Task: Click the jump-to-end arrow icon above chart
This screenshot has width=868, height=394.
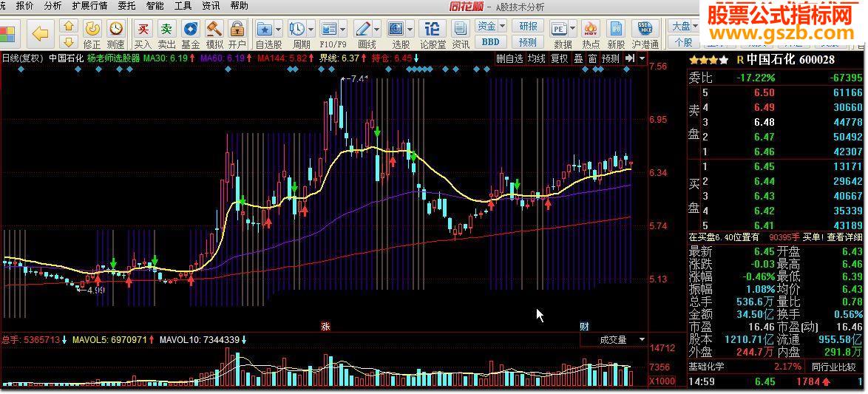Action: [630, 58]
